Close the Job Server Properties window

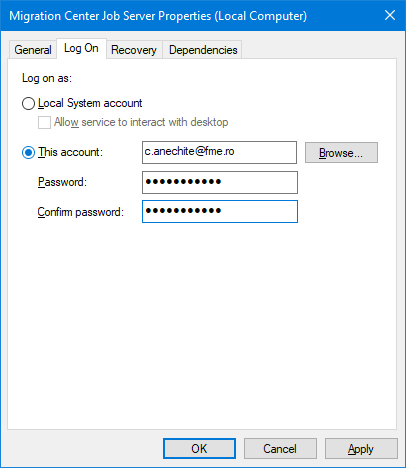(390, 15)
